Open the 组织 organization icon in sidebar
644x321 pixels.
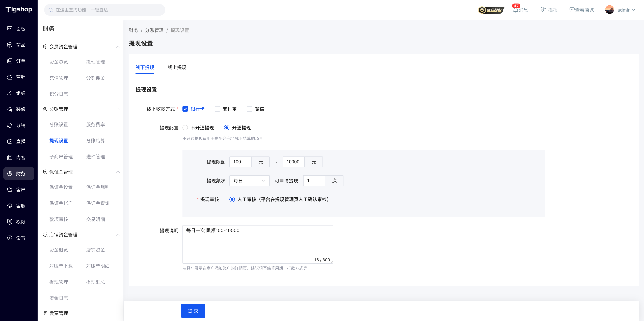pyautogui.click(x=10, y=93)
